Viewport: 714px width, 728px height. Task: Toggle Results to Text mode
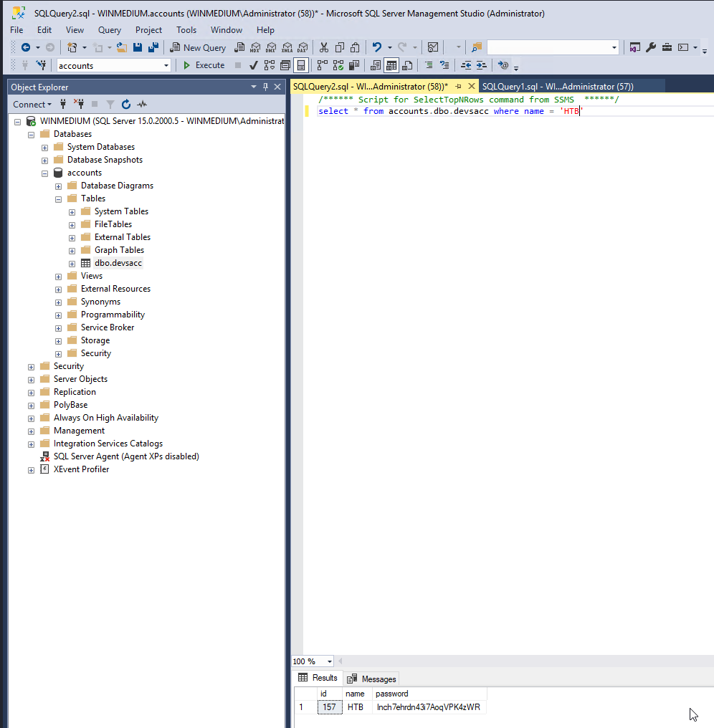(376, 65)
